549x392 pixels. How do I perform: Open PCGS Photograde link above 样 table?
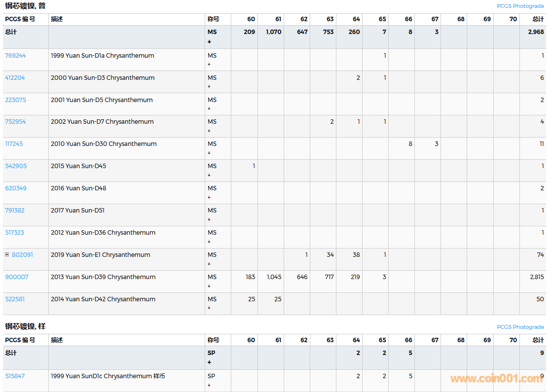pos(520,327)
